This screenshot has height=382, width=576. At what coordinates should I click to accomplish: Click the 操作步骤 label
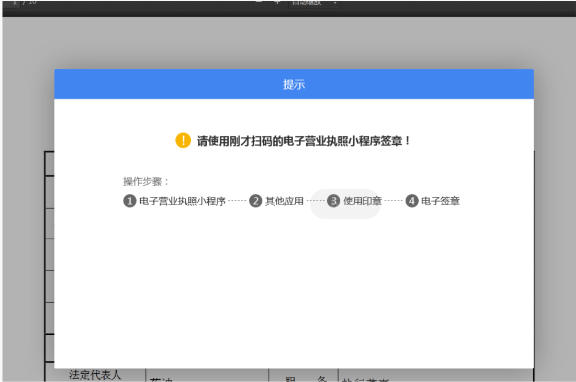click(145, 181)
